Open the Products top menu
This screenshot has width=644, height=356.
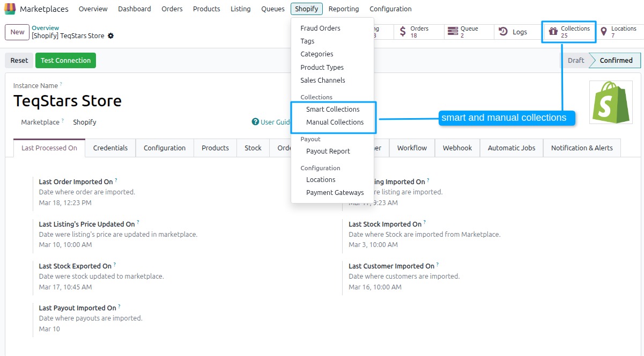pos(206,9)
